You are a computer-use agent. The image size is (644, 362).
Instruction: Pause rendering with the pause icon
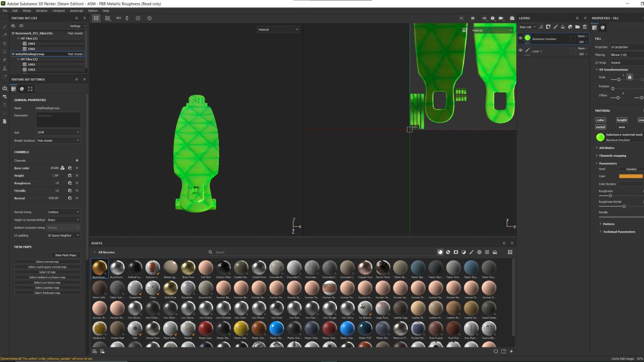[473, 18]
